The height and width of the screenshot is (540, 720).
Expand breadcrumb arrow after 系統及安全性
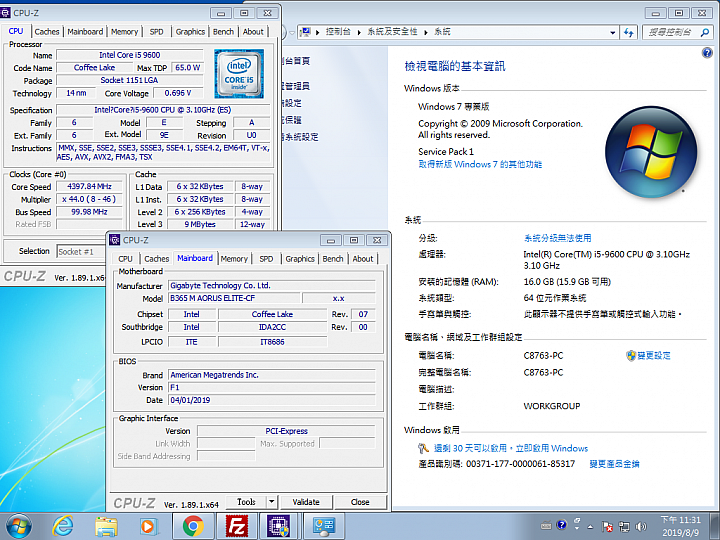pyautogui.click(x=426, y=32)
